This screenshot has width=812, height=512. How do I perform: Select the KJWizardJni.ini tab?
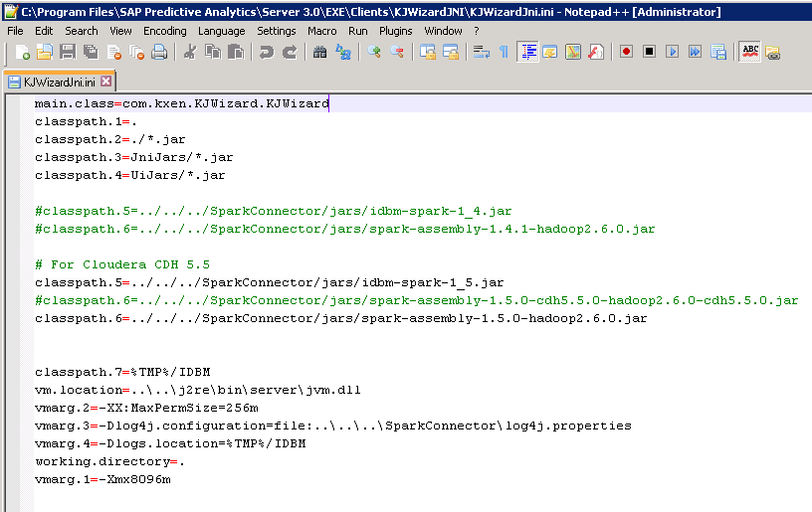click(x=60, y=81)
